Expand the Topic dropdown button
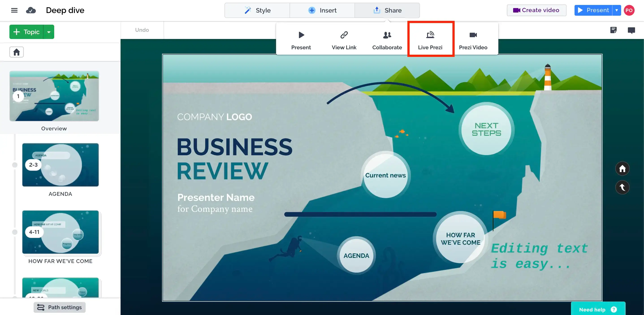Viewport: 644px width, 315px height. [49, 32]
